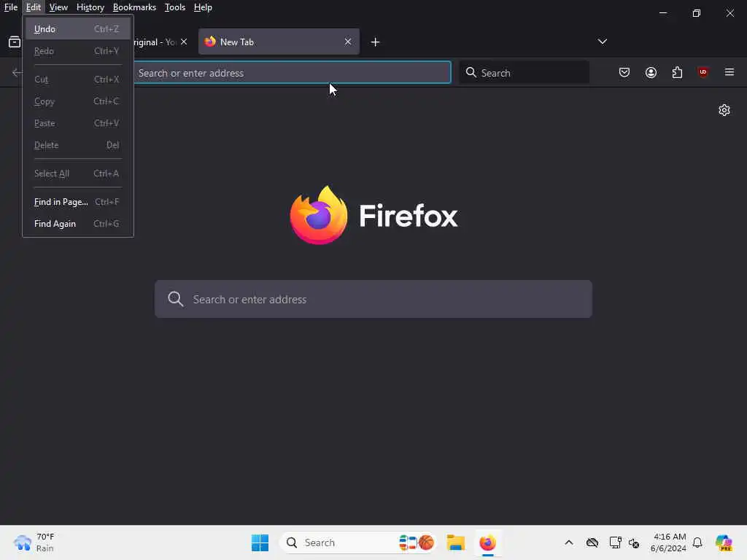Click the muted volume tray icon
The image size is (747, 560).
634,542
